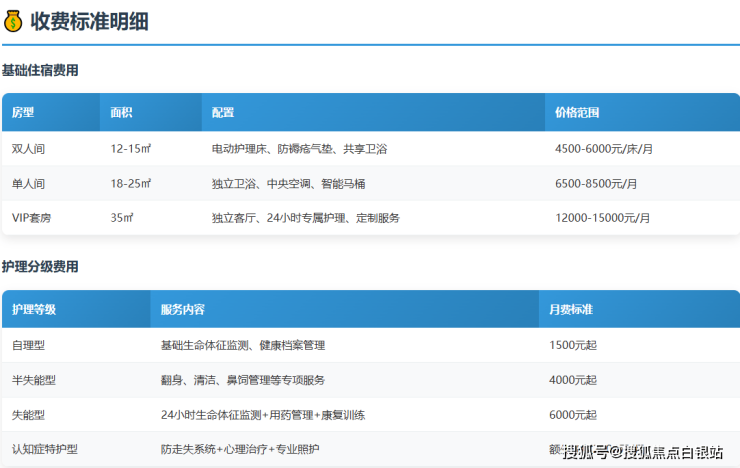Image resolution: width=740 pixels, height=468 pixels.
Task: Click the 收费标准明细 page heading
Action: click(x=89, y=20)
